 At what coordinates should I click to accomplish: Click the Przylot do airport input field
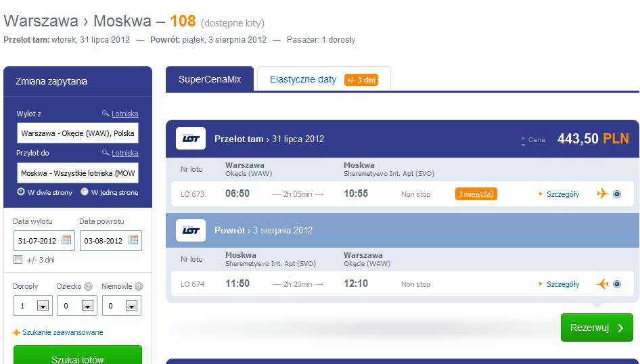(78, 173)
